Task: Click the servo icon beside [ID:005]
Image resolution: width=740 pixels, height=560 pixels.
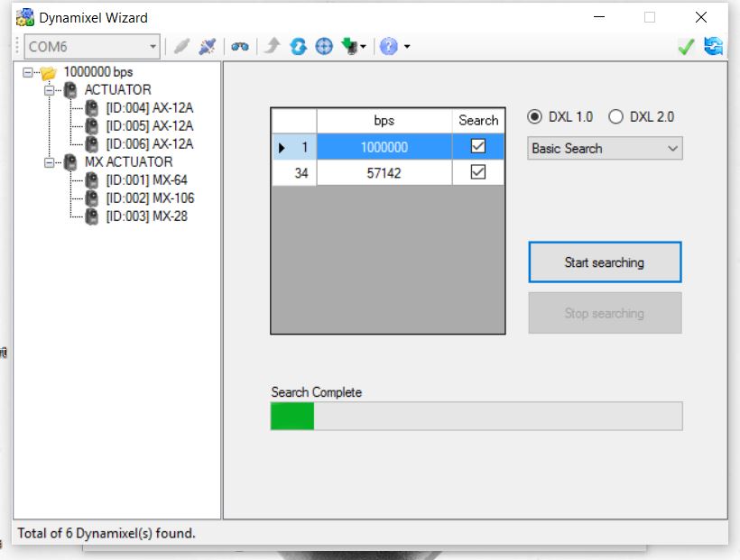Action: 91,126
